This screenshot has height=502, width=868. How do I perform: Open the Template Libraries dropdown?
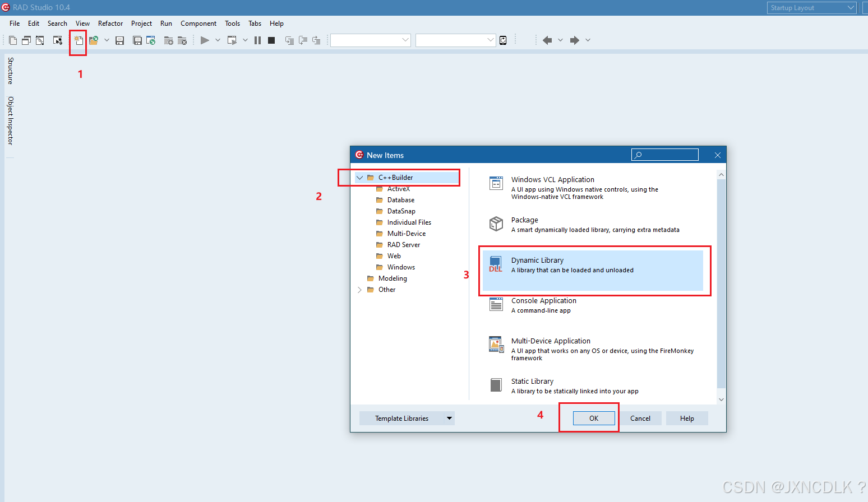click(449, 418)
